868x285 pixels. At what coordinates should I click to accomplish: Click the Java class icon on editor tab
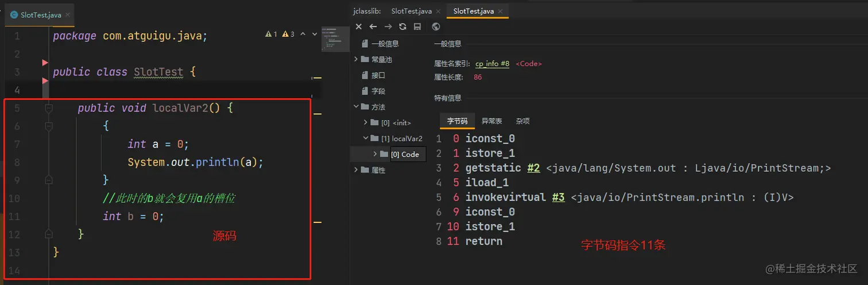pyautogui.click(x=14, y=15)
